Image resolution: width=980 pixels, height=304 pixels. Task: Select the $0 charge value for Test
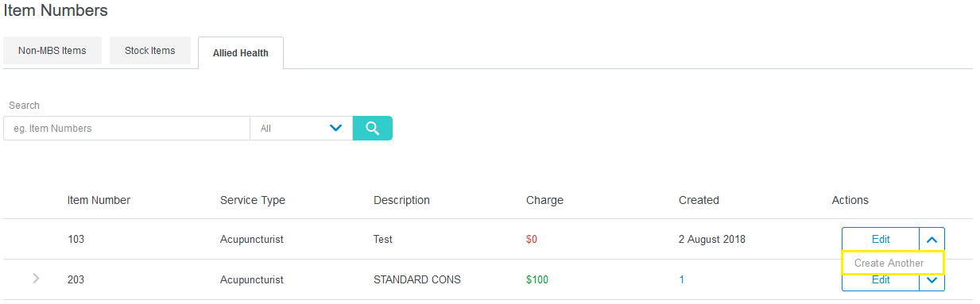[x=532, y=239]
